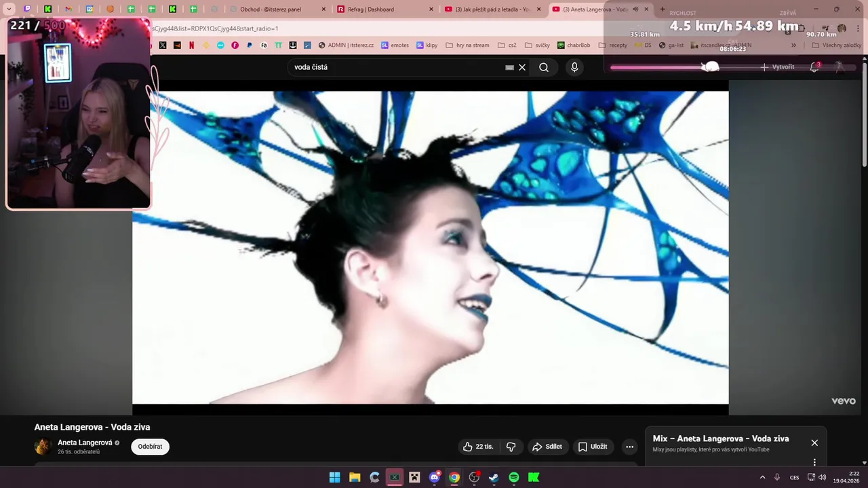
Task: Open the ga-list bookmark
Action: (671, 45)
